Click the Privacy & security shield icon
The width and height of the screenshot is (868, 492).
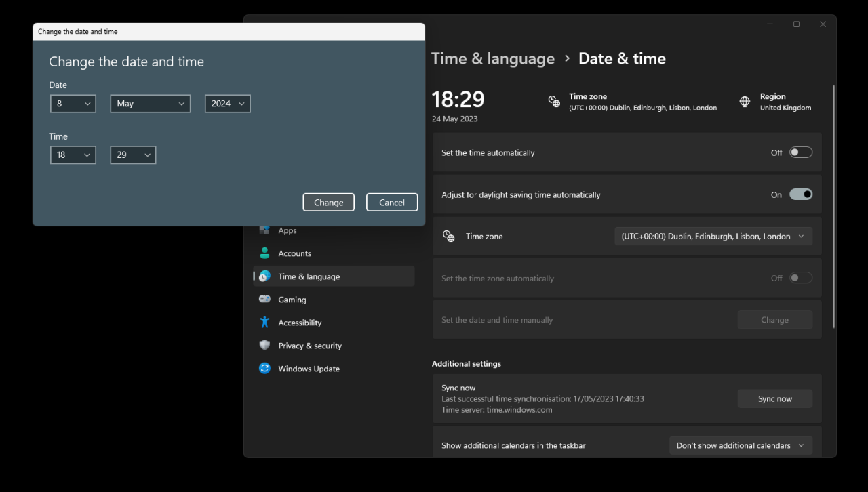coord(264,346)
